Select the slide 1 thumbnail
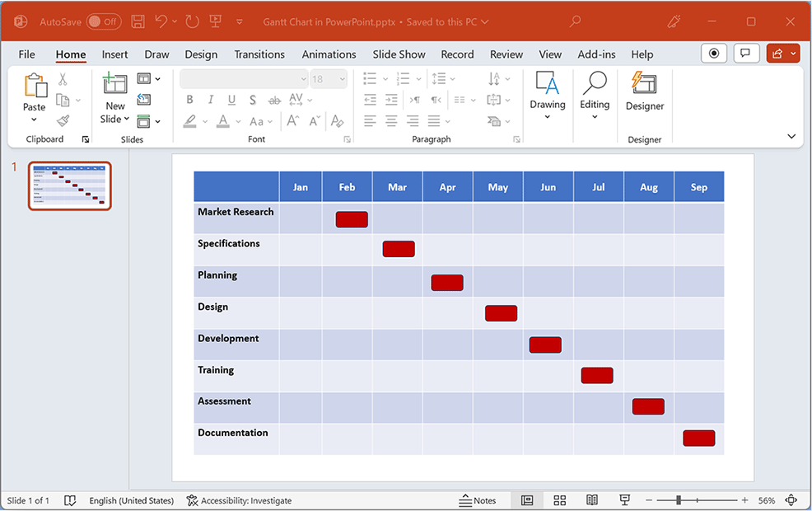This screenshot has width=812, height=511. (70, 185)
